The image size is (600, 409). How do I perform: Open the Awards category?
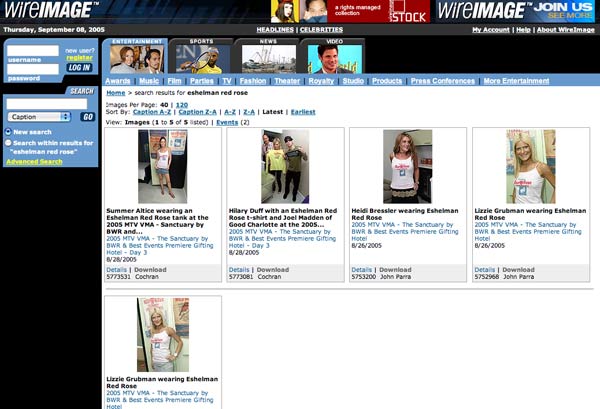[118, 81]
